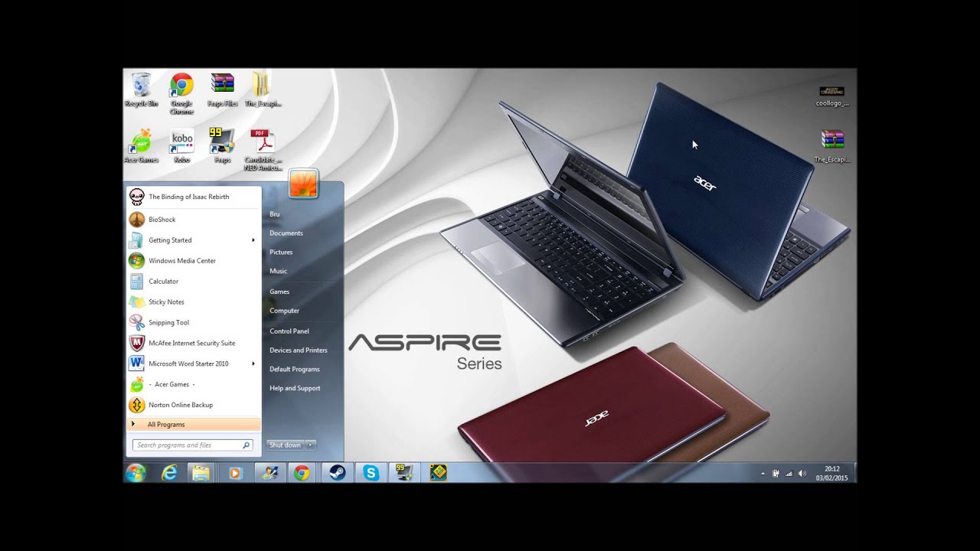Open the Kobo desktop shortcut

(181, 146)
